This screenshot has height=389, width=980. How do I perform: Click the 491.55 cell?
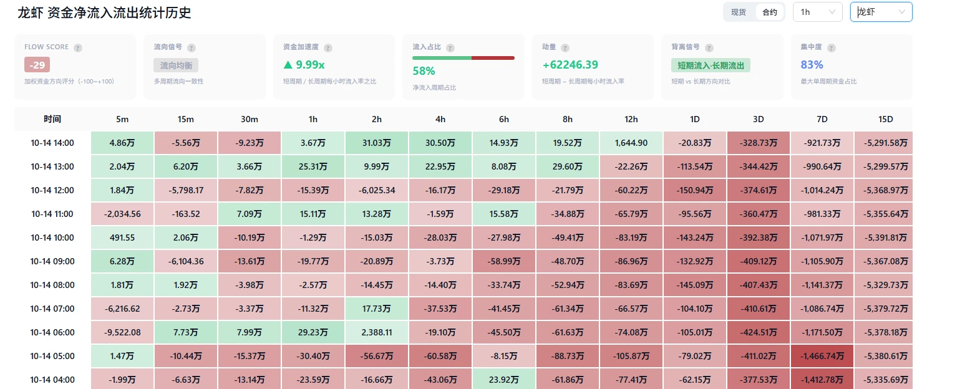coord(122,238)
